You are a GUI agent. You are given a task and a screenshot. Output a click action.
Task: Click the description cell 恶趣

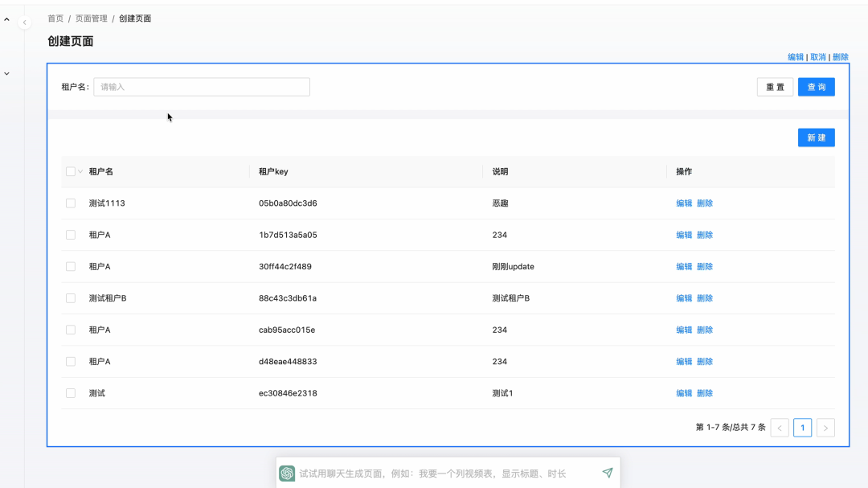pyautogui.click(x=500, y=203)
